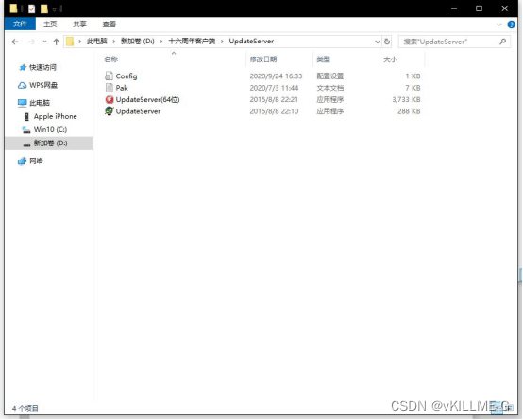Select Win10 (C:) drive in sidebar
Viewport: 523px width, 420px height.
[x=50, y=129]
